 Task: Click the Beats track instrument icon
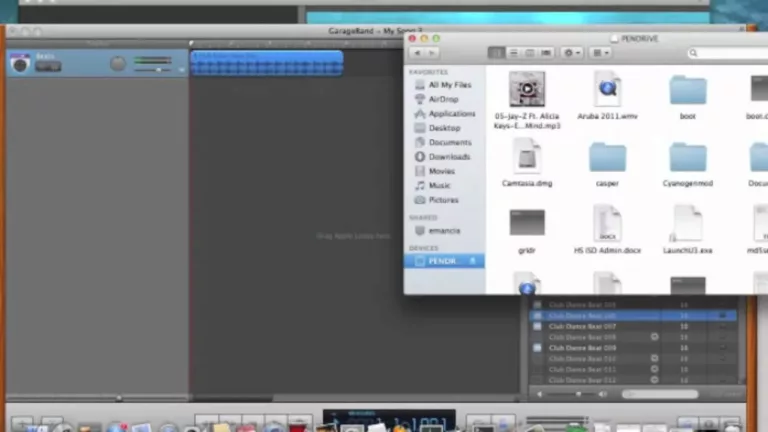point(20,63)
